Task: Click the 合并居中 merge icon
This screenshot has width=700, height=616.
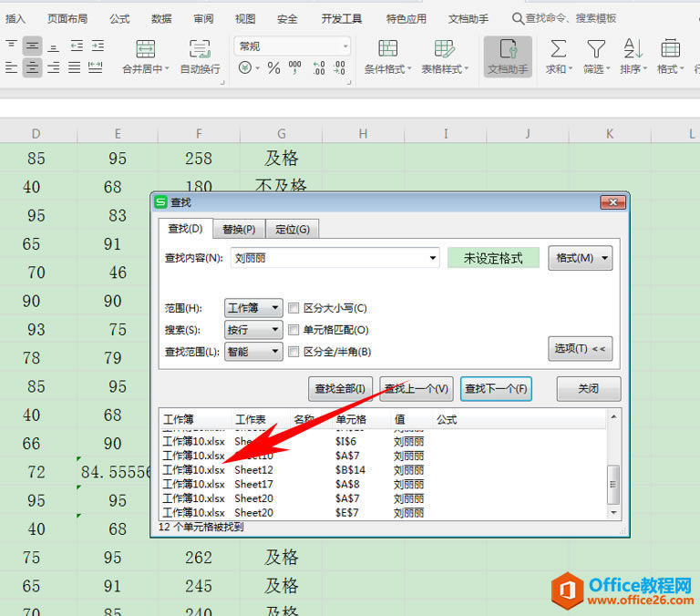Action: click(146, 49)
